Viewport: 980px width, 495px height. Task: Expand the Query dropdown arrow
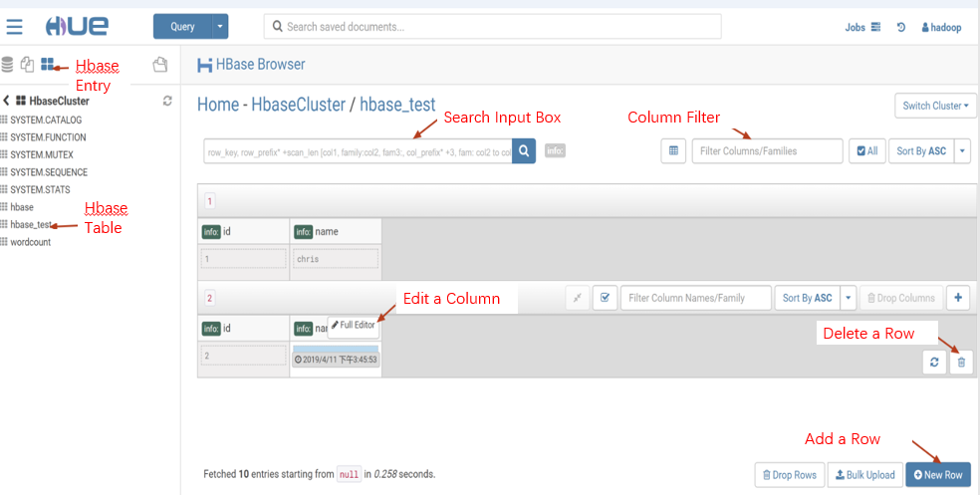[220, 26]
